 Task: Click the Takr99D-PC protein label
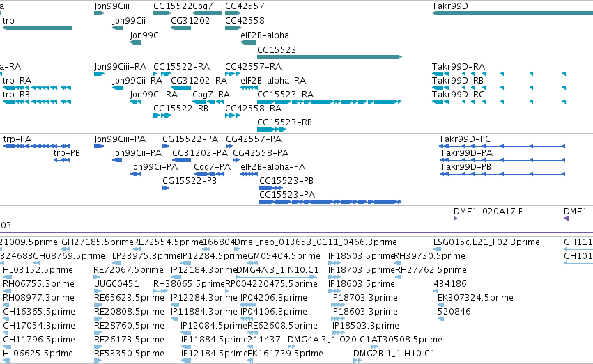click(464, 139)
